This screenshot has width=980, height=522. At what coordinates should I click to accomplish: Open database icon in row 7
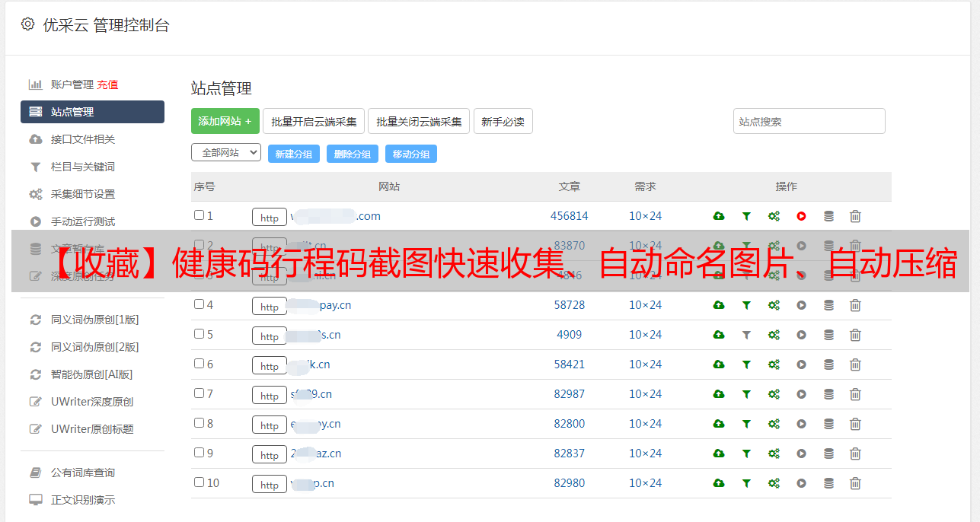828,394
